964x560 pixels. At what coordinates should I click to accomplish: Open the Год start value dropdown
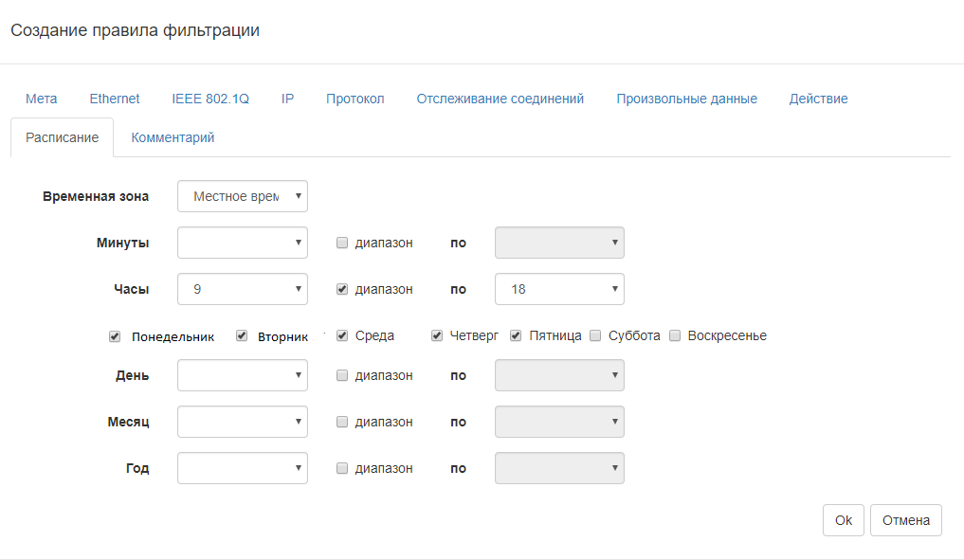coord(242,468)
